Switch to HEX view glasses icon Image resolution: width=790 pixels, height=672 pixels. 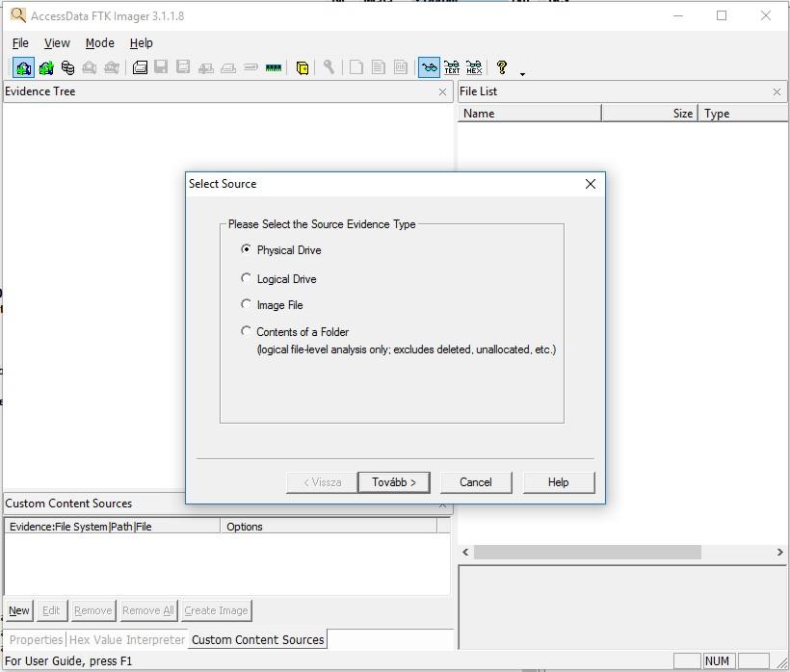(x=474, y=67)
